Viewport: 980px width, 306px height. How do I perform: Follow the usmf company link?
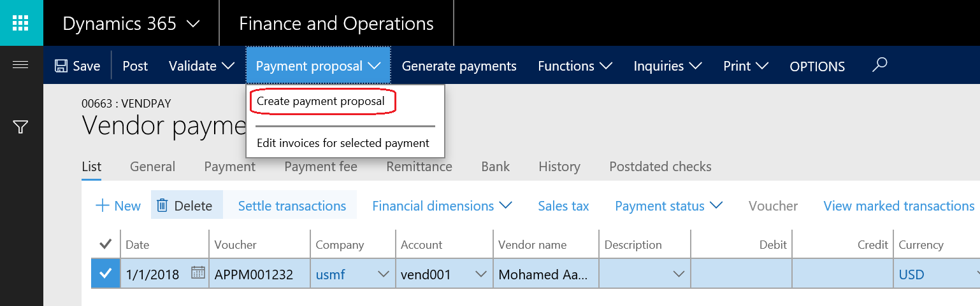click(x=331, y=275)
